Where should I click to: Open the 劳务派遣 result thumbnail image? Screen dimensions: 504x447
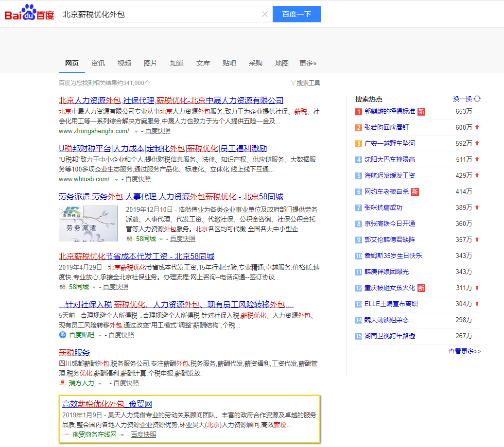tap(88, 223)
